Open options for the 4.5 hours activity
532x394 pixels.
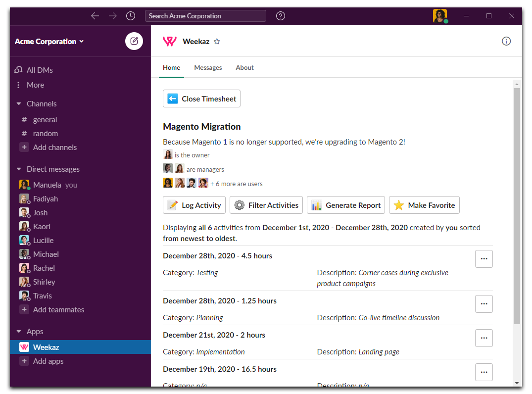[x=484, y=259]
